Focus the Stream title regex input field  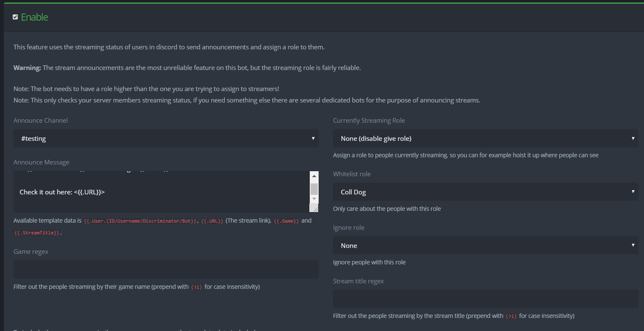click(485, 299)
